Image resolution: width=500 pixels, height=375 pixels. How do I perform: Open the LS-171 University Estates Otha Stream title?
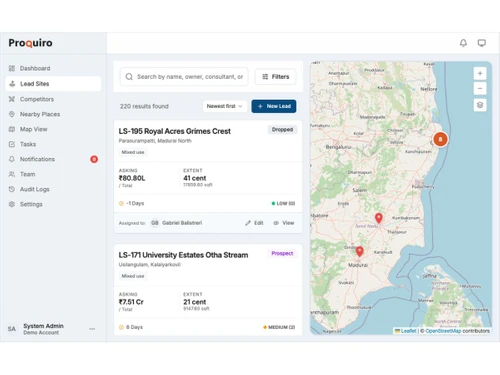point(183,255)
